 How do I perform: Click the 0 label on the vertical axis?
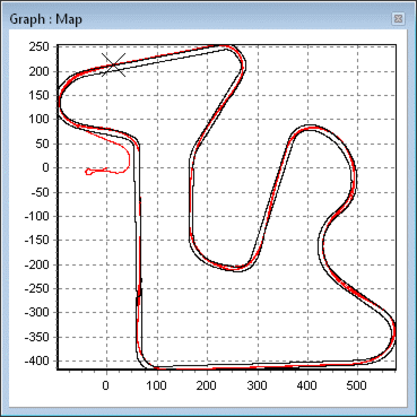[x=46, y=168]
